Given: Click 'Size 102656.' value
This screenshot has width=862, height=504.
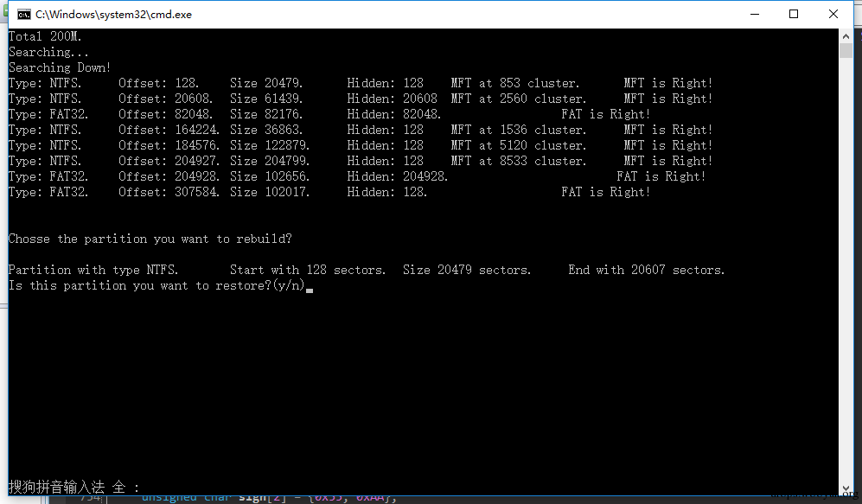Looking at the screenshot, I should point(270,176).
